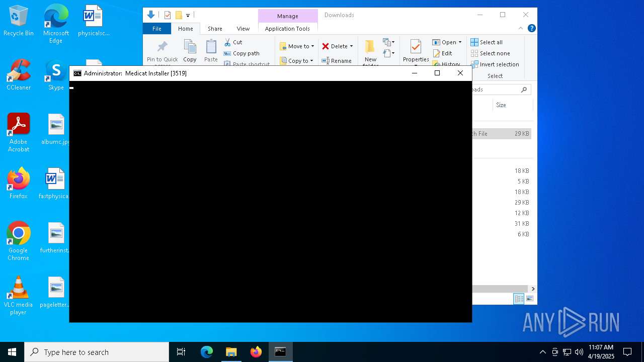Open the Adobe Acrobat desktop shortcut
This screenshot has width=644, height=362.
[x=19, y=133]
